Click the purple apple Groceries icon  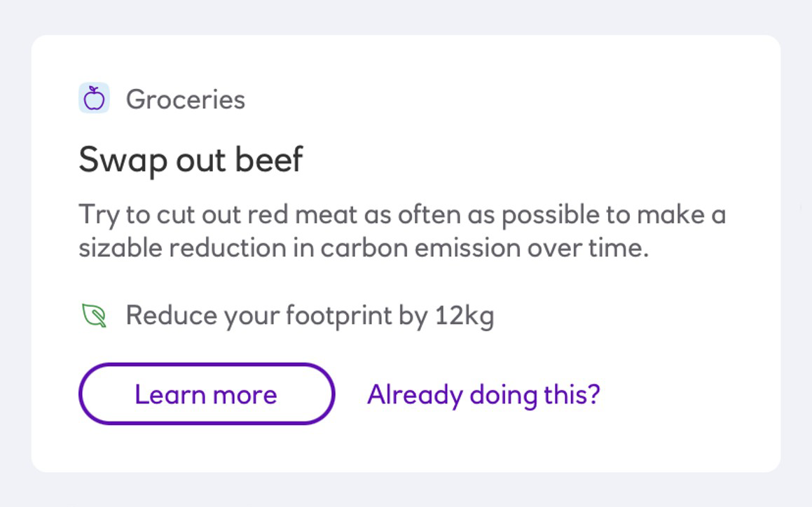94,98
